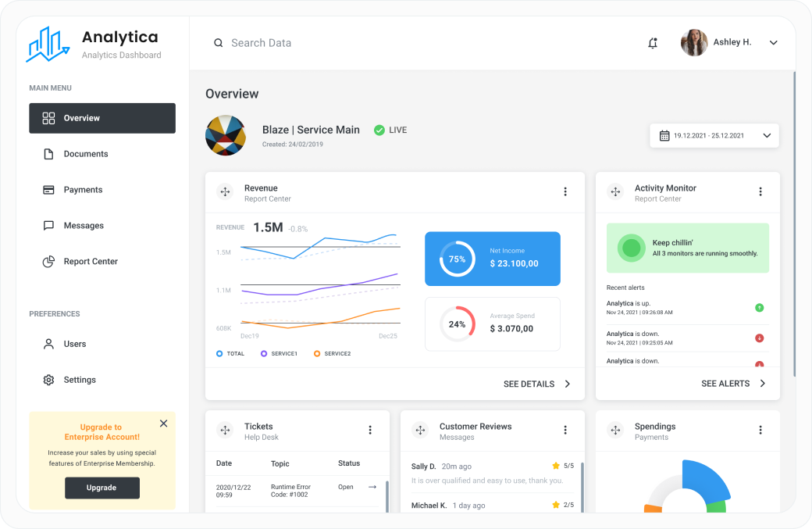
Task: Click Ashley H. profile picture
Action: (x=694, y=42)
